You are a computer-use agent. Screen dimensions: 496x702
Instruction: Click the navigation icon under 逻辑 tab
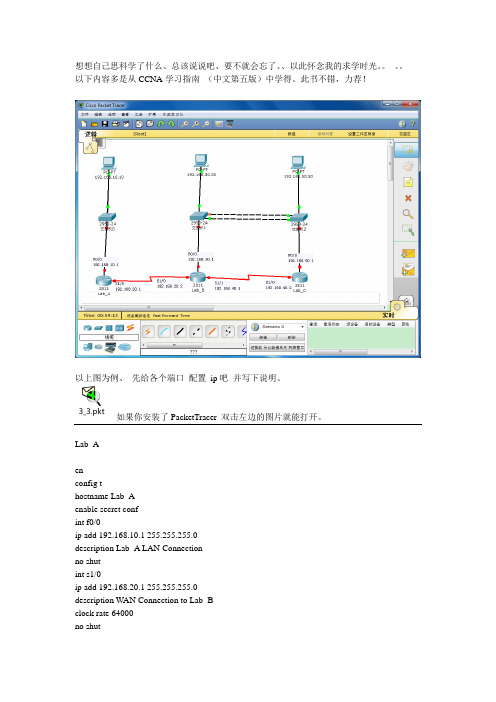pyautogui.click(x=90, y=147)
